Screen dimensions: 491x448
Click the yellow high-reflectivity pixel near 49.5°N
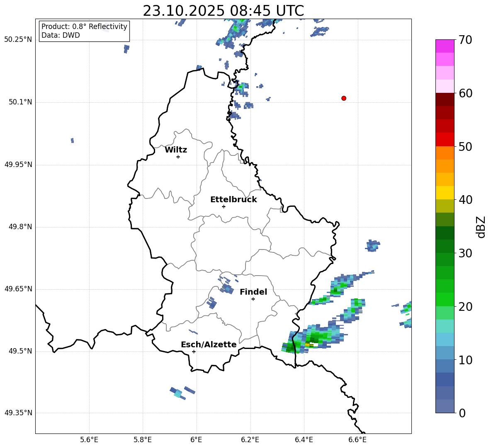pyautogui.click(x=308, y=344)
